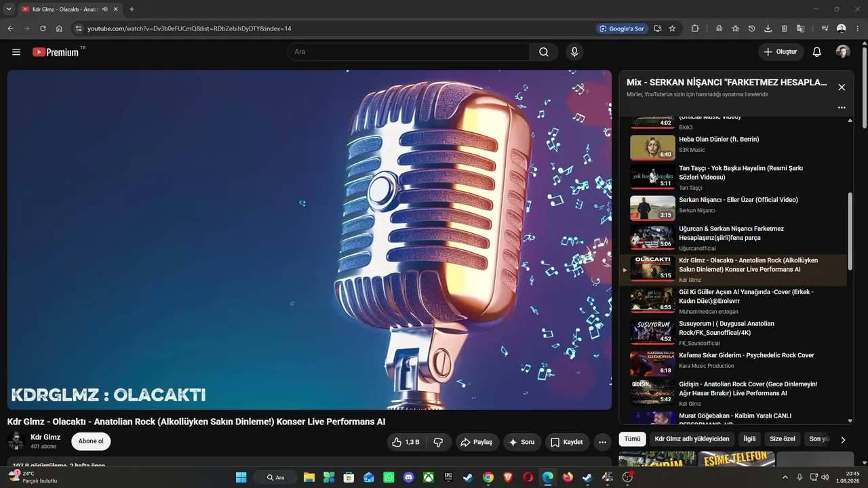
Task: Focus the YouTube search box
Action: point(408,52)
